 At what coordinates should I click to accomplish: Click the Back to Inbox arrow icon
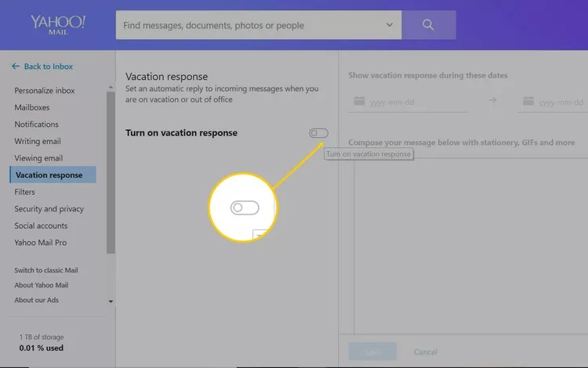[16, 67]
